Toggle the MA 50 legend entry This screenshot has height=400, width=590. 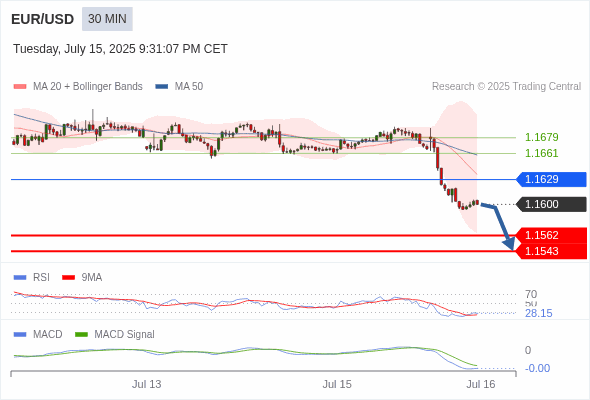coord(179,87)
